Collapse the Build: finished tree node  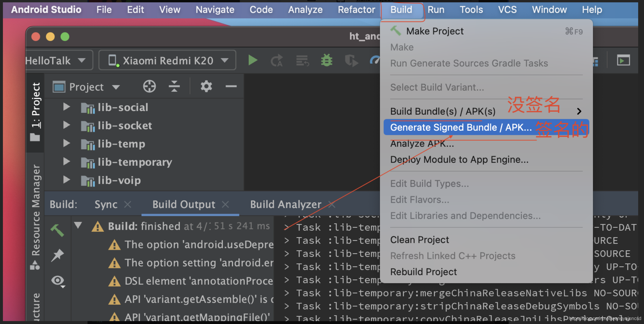(78, 225)
